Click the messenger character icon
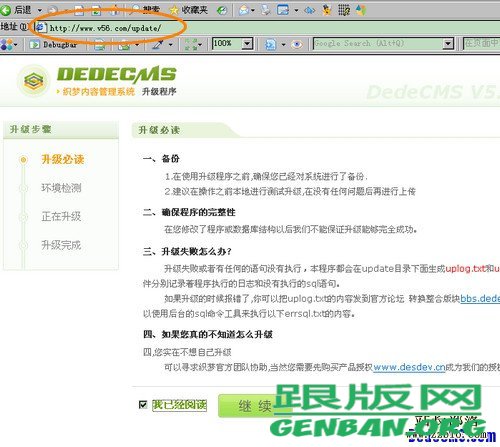Viewport: 500px width, 447px height. click(x=327, y=10)
